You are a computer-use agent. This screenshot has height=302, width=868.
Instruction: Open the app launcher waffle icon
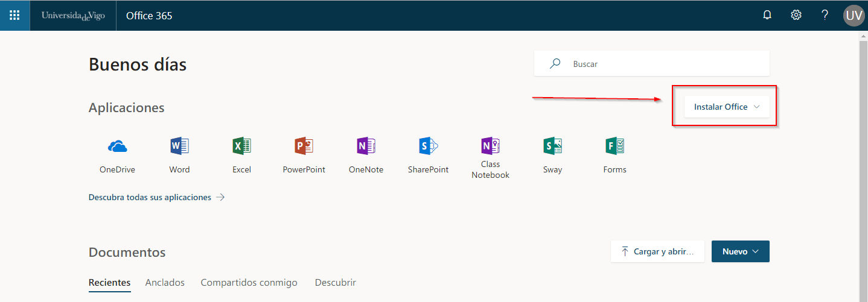(x=14, y=15)
